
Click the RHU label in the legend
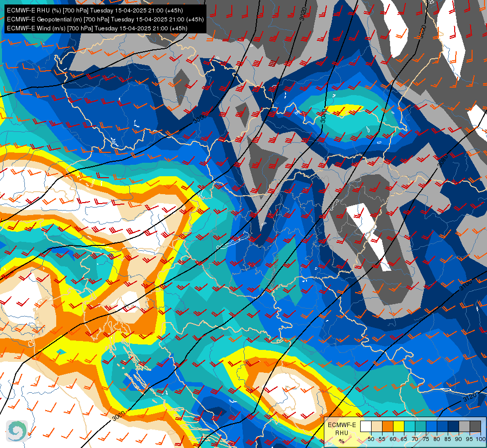point(342,433)
